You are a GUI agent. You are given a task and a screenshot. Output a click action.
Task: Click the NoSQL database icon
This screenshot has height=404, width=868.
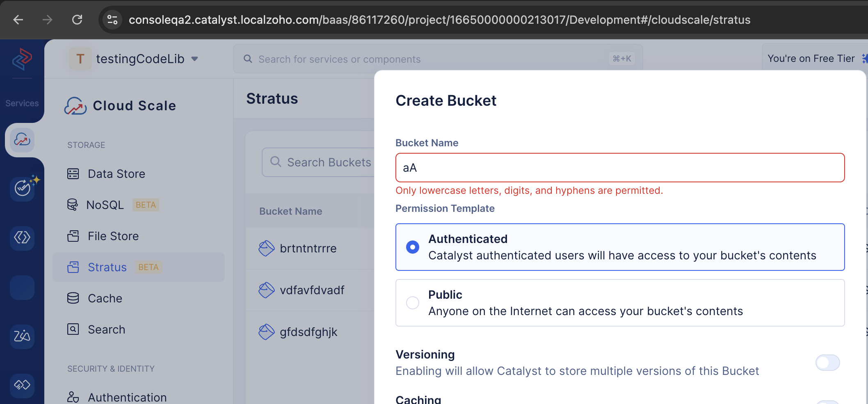(x=73, y=204)
